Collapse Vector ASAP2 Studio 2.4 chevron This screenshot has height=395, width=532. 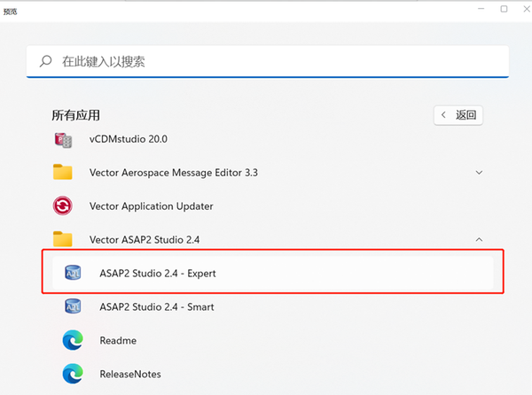(x=480, y=239)
